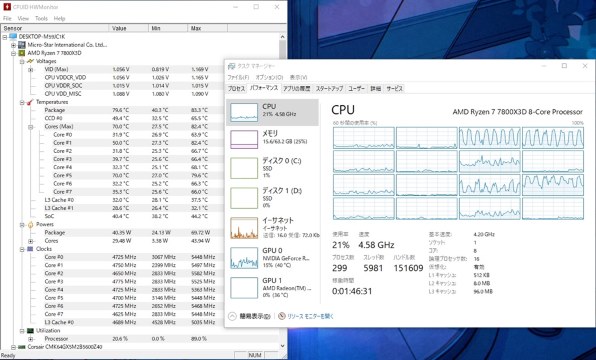Image resolution: width=596 pixels, height=360 pixels.
Task: Click the fewer-details chevron icon in Task Manager
Action: (x=232, y=316)
